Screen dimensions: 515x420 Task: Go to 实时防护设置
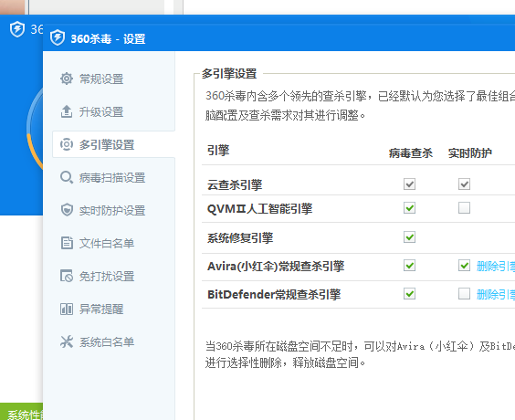(113, 210)
